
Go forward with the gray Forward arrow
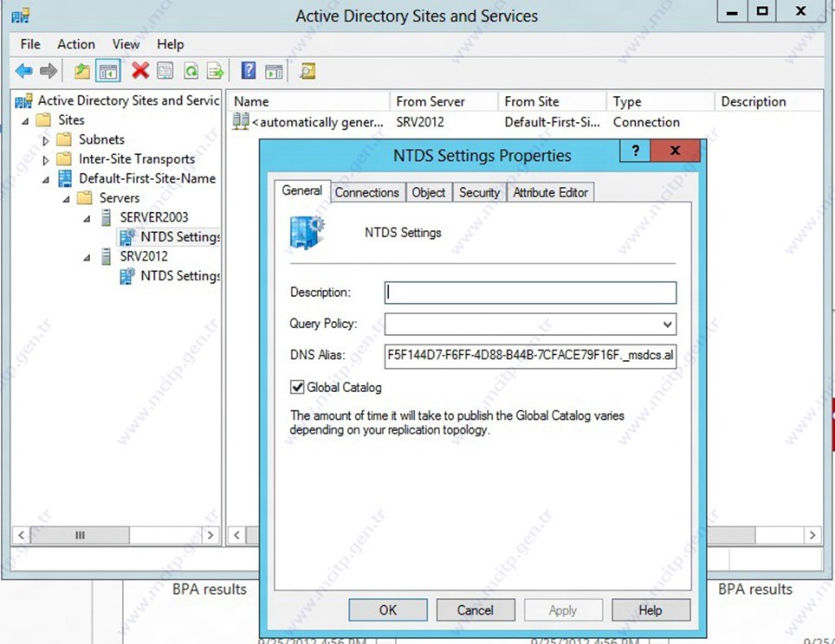[x=49, y=71]
